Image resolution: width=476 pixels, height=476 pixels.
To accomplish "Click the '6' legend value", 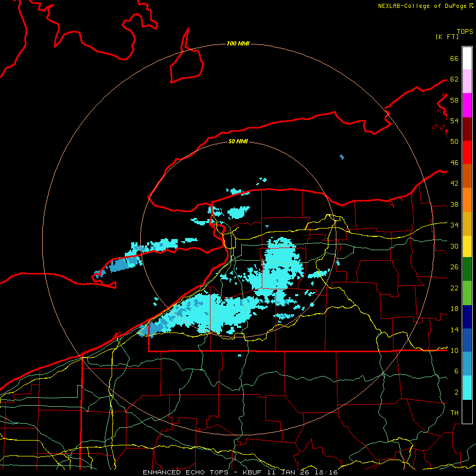I will click(456, 371).
